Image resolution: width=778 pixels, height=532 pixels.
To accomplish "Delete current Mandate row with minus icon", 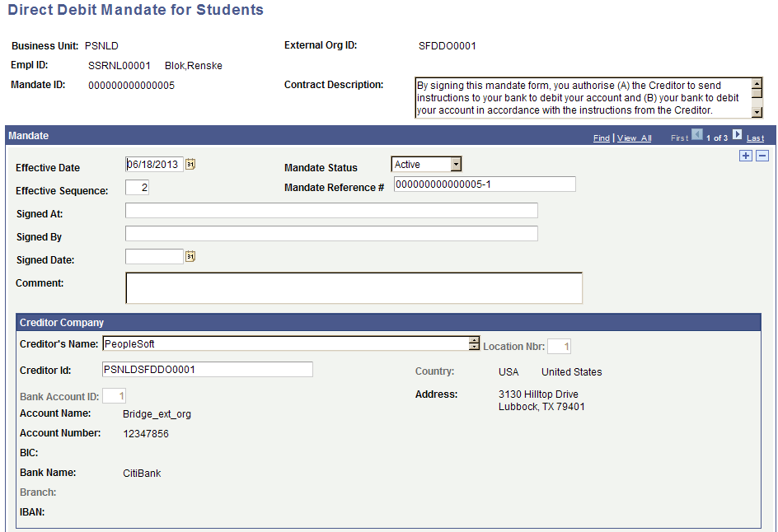I will point(761,155).
